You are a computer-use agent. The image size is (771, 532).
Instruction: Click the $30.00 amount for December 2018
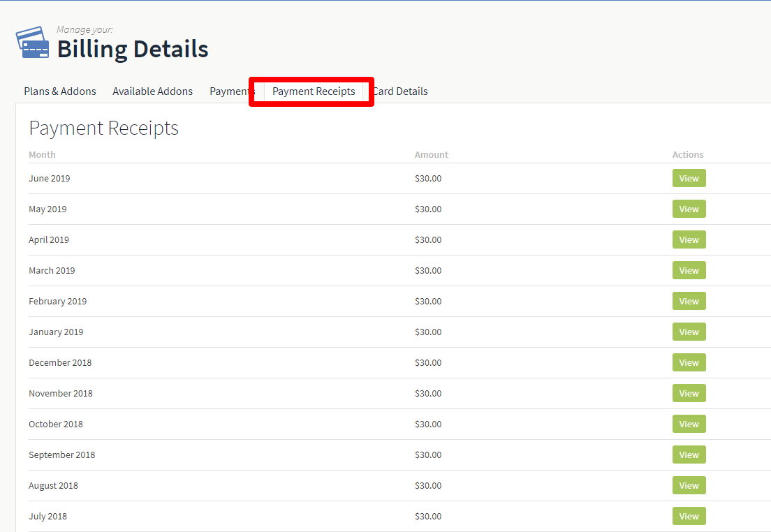[428, 363]
